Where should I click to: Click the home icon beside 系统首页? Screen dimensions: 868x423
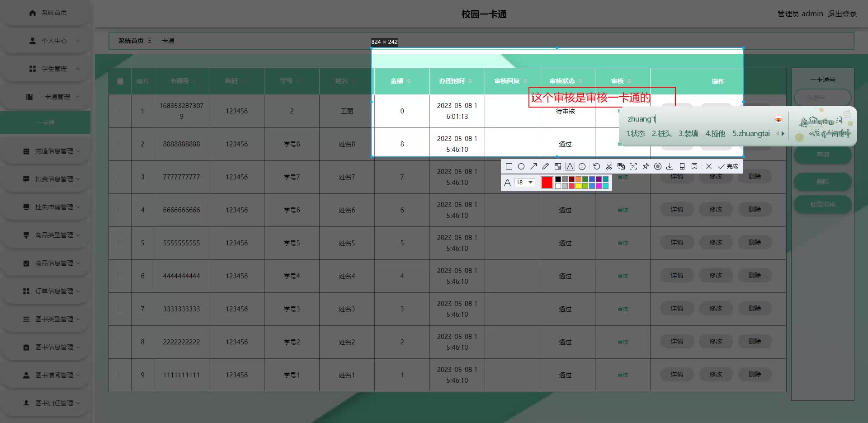pyautogui.click(x=33, y=13)
